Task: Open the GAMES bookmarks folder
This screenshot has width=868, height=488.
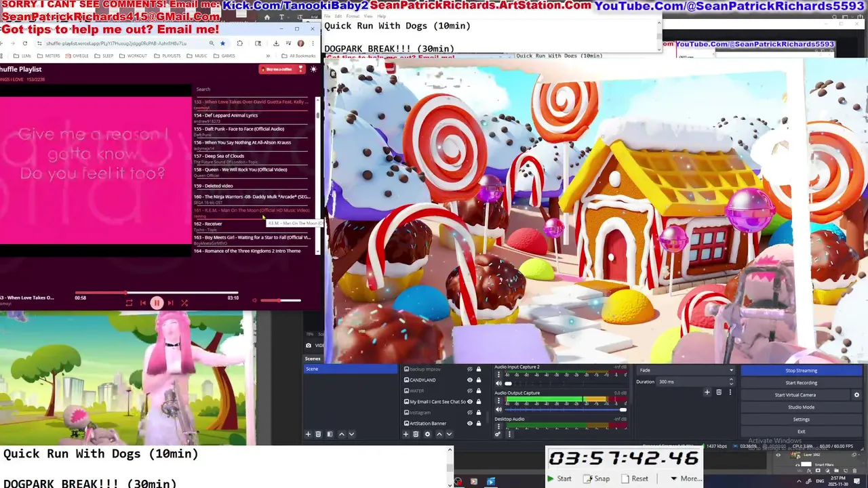Action: 224,56
